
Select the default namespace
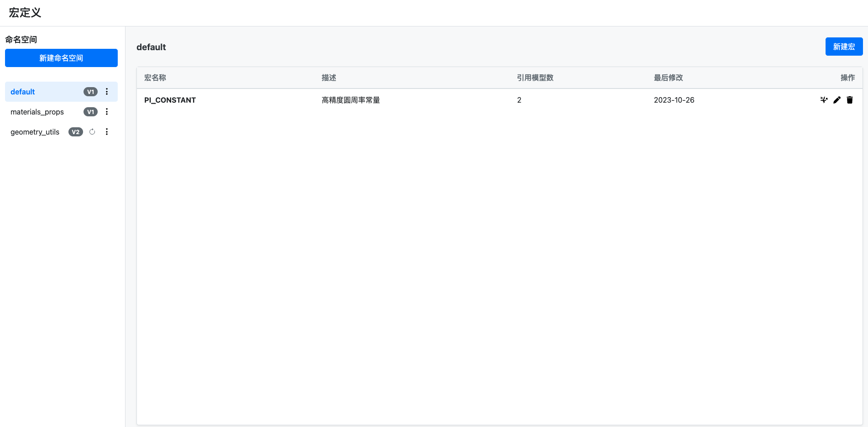(61, 92)
